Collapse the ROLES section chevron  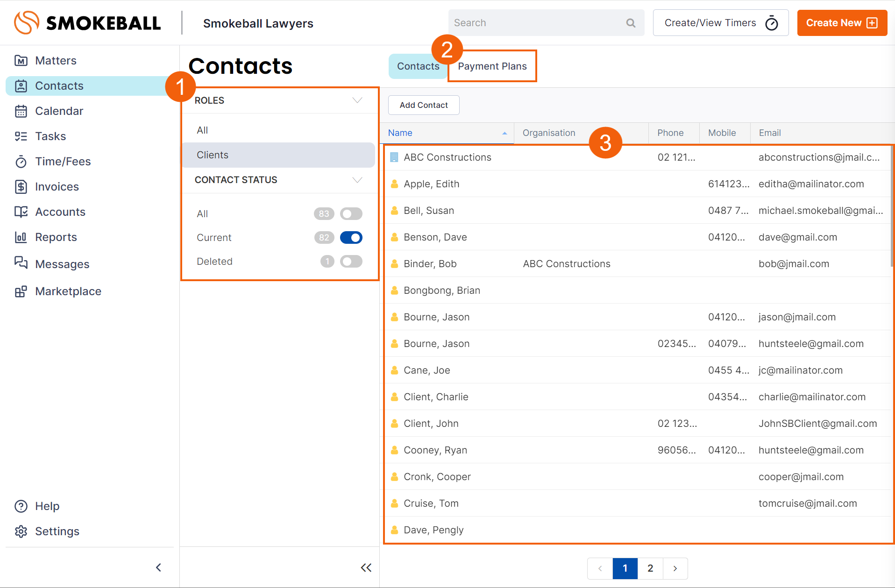coord(357,100)
